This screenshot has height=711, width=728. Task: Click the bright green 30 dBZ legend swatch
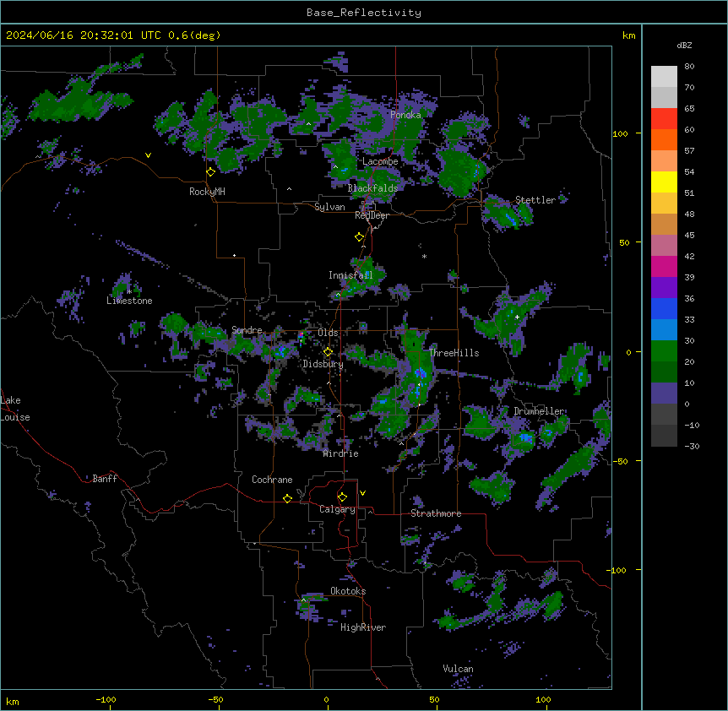click(664, 351)
